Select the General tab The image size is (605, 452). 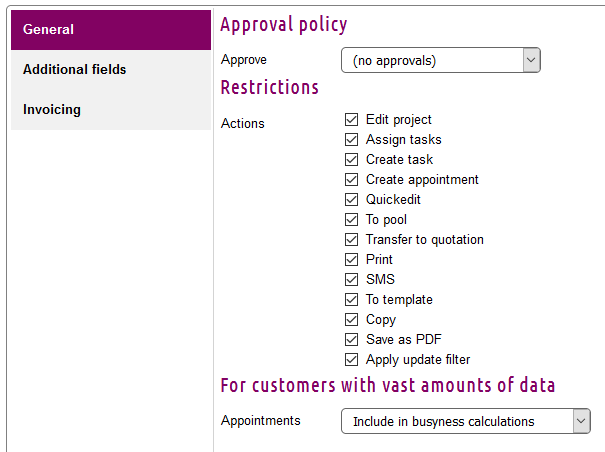click(x=111, y=30)
